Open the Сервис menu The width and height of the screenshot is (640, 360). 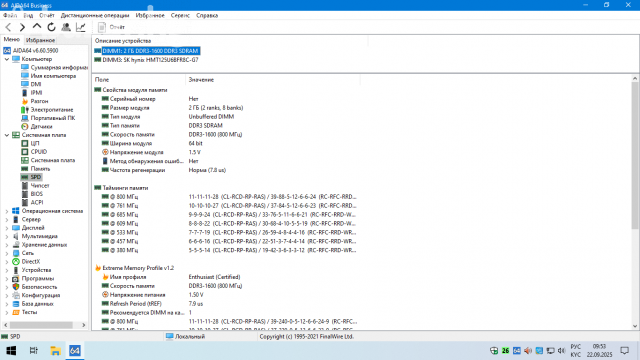point(180,16)
